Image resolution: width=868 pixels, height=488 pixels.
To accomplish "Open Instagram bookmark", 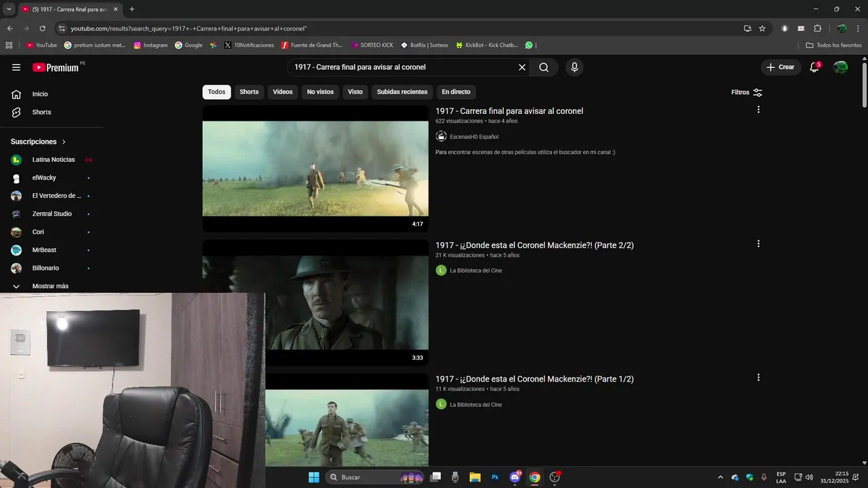I will [x=151, y=45].
